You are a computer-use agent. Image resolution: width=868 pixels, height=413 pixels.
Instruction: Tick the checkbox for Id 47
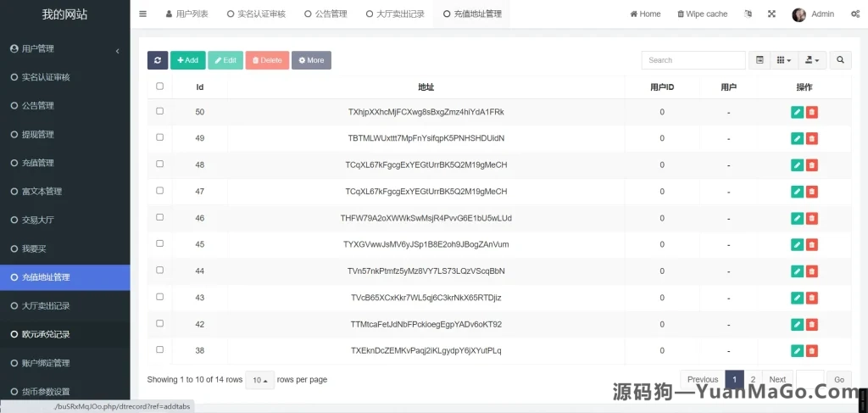point(160,191)
